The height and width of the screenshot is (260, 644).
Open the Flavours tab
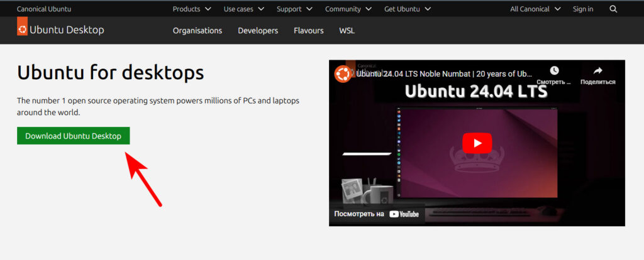click(308, 31)
